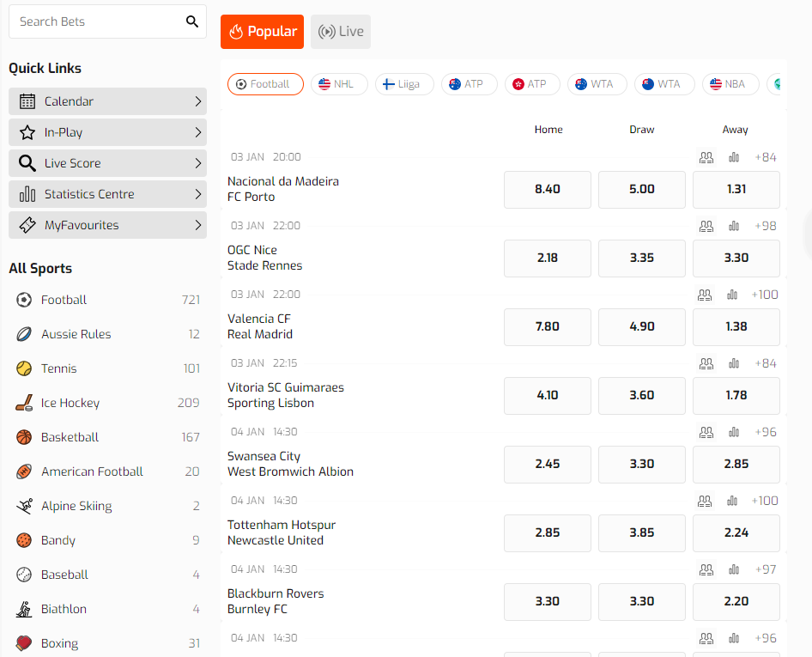This screenshot has width=812, height=657.
Task: Open Valencia CF vs Real Madrid match
Action: click(x=260, y=326)
